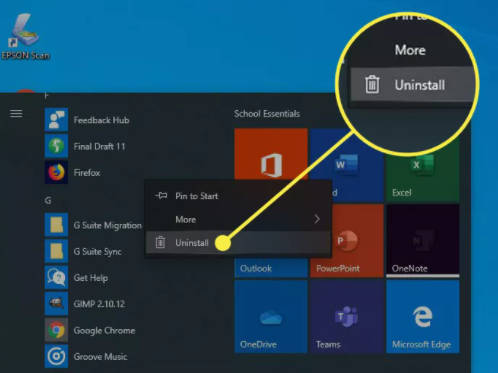
Task: Click the Get Help label
Action: tap(91, 278)
